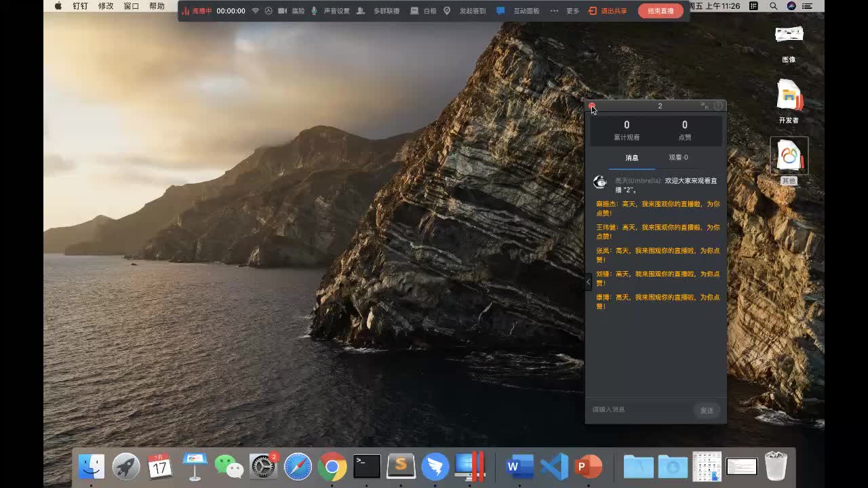Open the 帮助 menu
Image resolution: width=868 pixels, height=488 pixels.
[157, 6]
